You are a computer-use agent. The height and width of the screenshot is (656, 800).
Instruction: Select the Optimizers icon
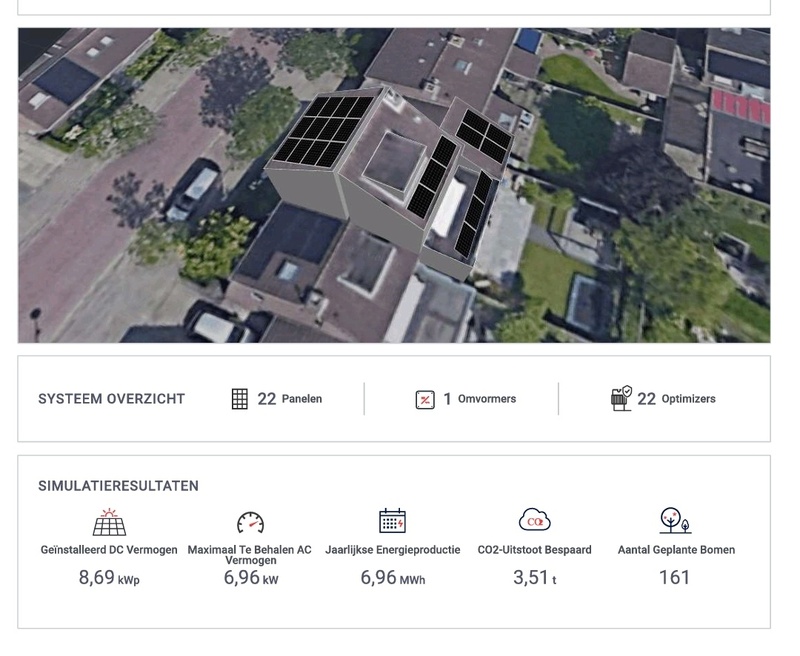click(x=619, y=396)
